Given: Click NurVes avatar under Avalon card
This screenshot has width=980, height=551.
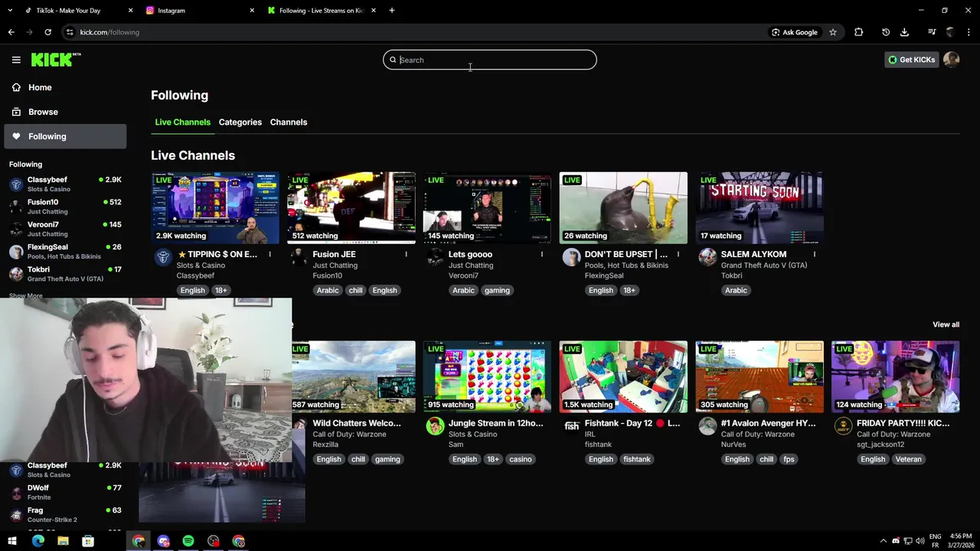Looking at the screenshot, I should tap(707, 426).
